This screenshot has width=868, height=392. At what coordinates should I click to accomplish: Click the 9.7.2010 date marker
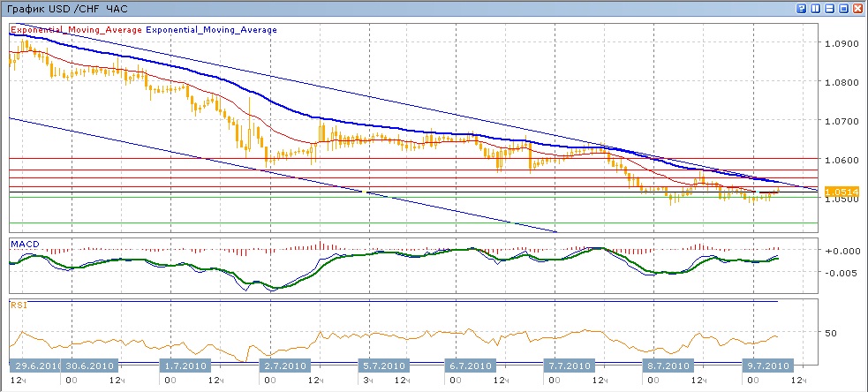pyautogui.click(x=763, y=366)
